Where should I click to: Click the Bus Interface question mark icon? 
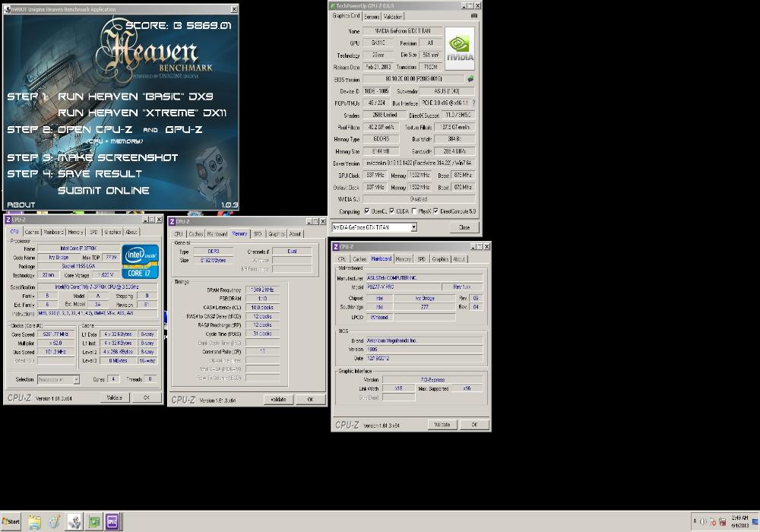click(473, 103)
